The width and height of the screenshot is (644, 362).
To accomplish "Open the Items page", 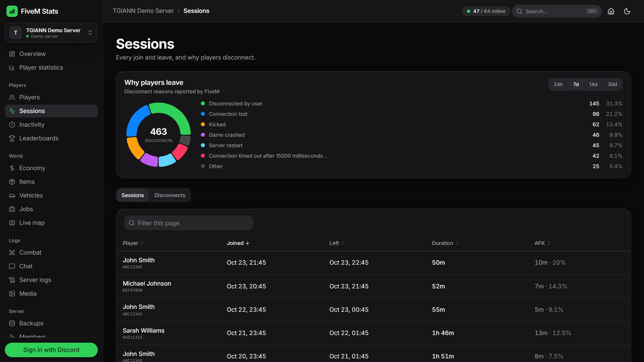I will pos(51,182).
